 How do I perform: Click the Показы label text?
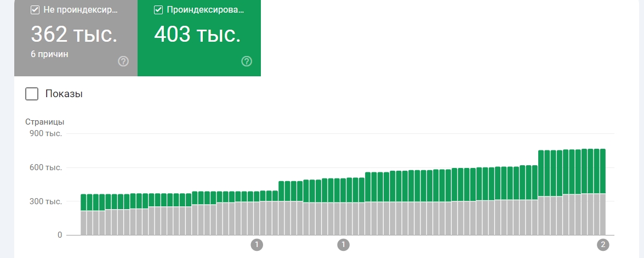click(x=64, y=94)
